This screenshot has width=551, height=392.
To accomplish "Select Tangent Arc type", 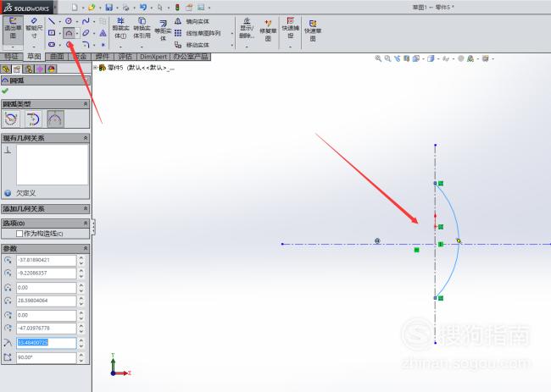I will pyautogui.click(x=33, y=119).
